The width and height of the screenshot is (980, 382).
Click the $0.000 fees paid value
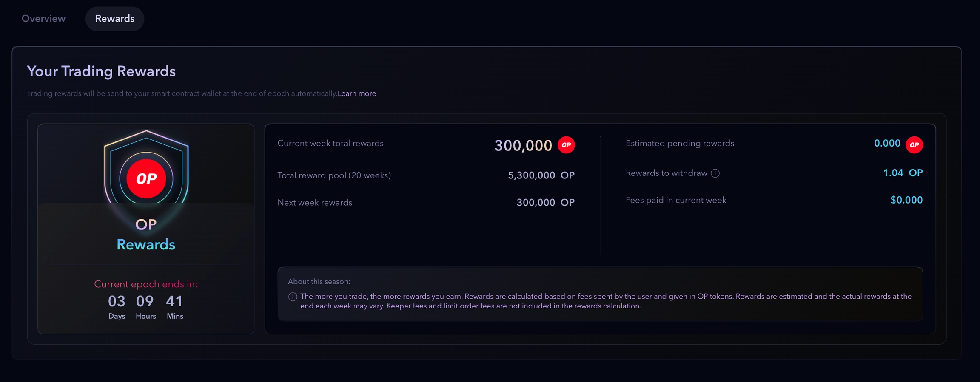click(x=906, y=200)
